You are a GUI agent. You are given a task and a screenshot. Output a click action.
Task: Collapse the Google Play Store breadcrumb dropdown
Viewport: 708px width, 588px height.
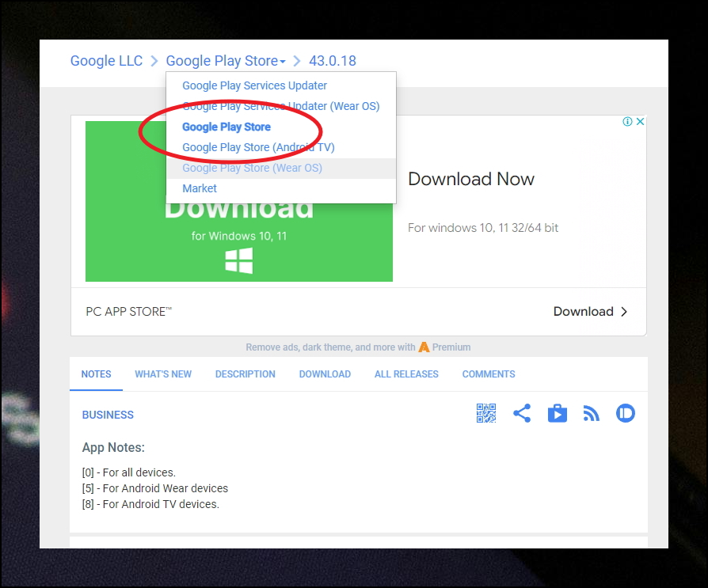(226, 60)
